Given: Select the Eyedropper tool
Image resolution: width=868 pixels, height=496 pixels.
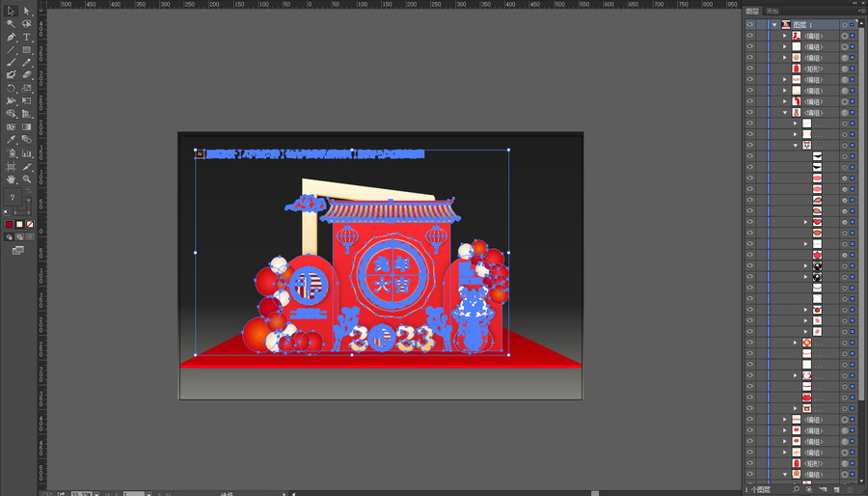Looking at the screenshot, I should [11, 140].
